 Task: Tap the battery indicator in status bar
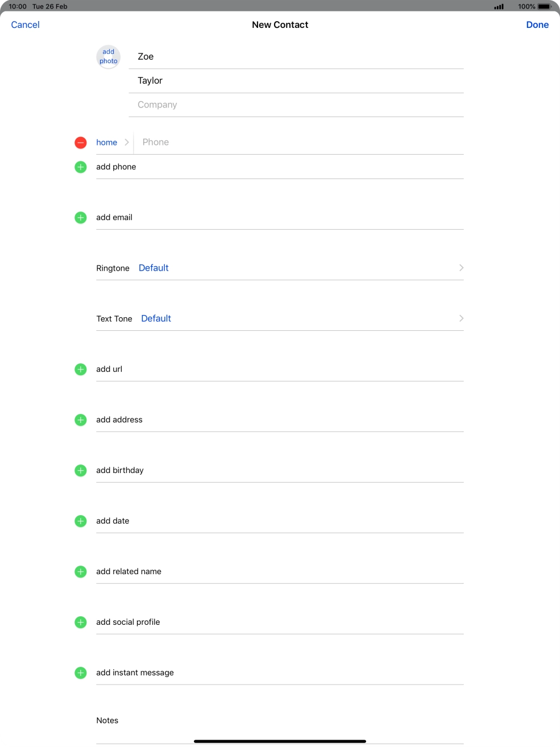pos(544,7)
